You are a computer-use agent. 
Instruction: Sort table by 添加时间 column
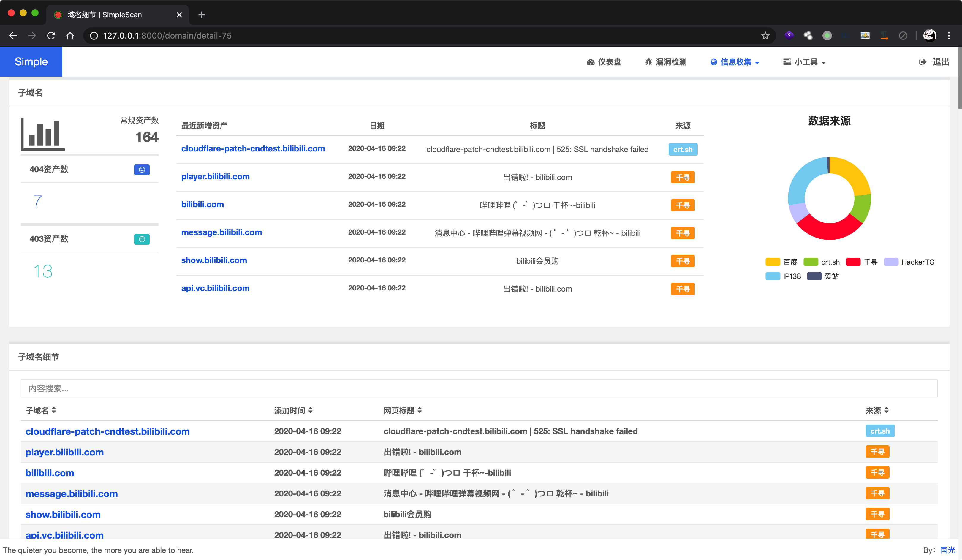[x=293, y=410]
